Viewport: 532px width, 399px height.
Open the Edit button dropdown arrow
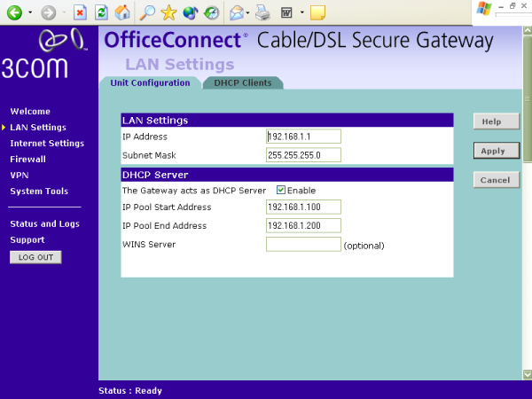coord(302,12)
